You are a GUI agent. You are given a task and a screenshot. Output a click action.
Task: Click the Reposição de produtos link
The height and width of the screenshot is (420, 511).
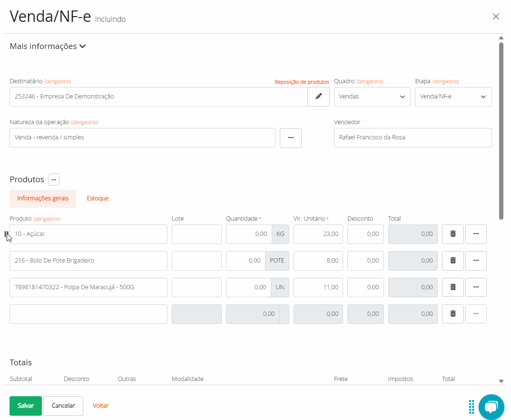[302, 82]
